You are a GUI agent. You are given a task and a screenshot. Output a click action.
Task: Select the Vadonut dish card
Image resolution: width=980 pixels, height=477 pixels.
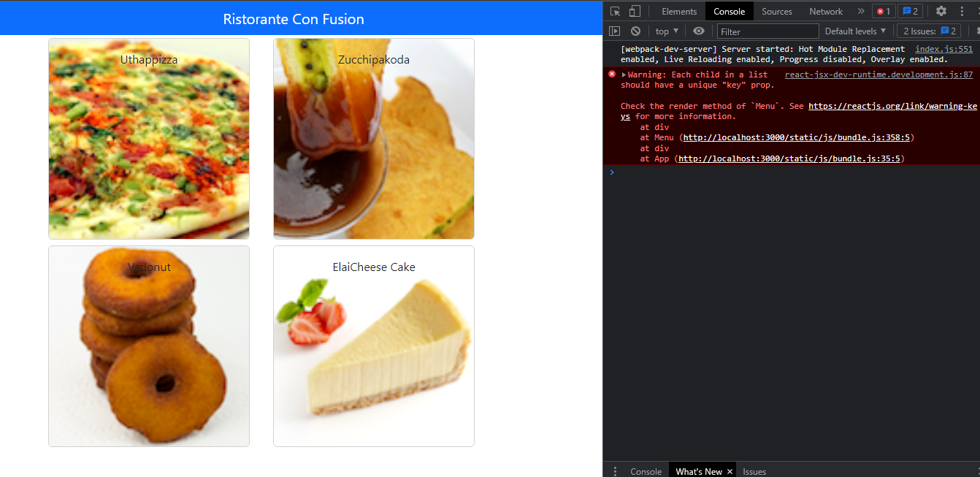click(x=149, y=346)
